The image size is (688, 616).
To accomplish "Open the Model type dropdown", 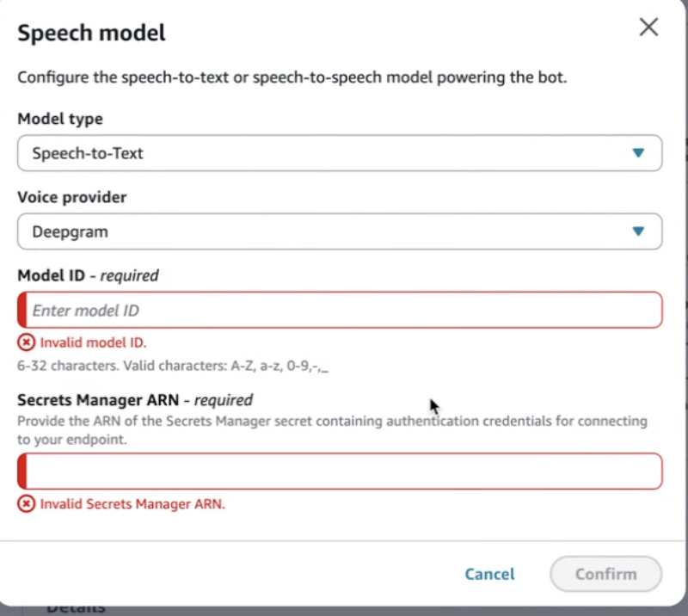I will tap(340, 152).
